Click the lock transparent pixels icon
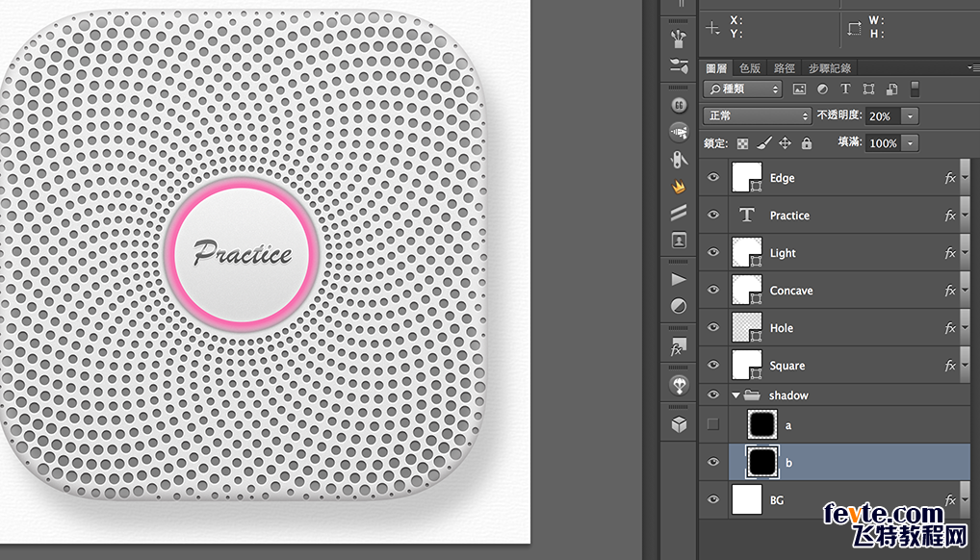This screenshot has width=980, height=560. point(742,143)
